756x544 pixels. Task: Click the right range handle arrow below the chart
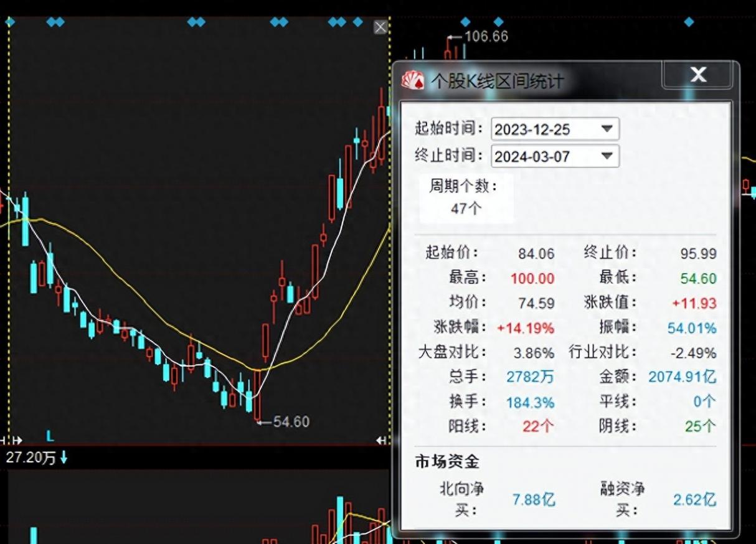tap(381, 440)
